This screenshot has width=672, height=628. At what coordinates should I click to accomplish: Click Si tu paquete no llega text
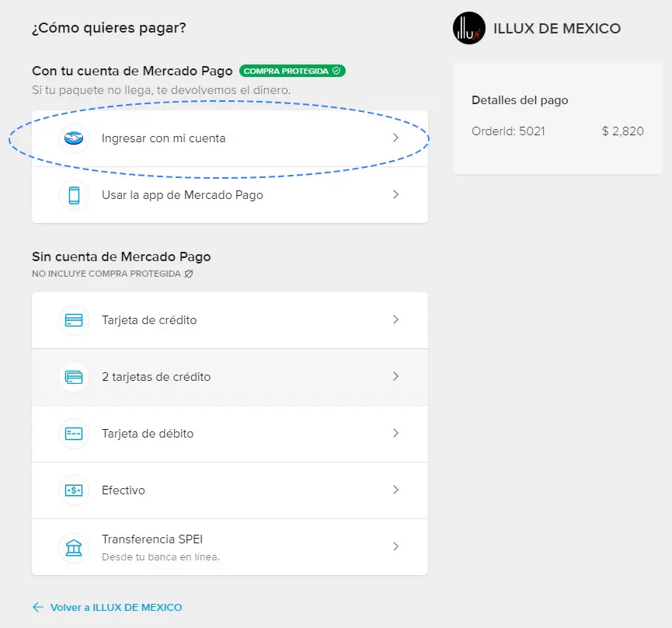click(x=161, y=90)
